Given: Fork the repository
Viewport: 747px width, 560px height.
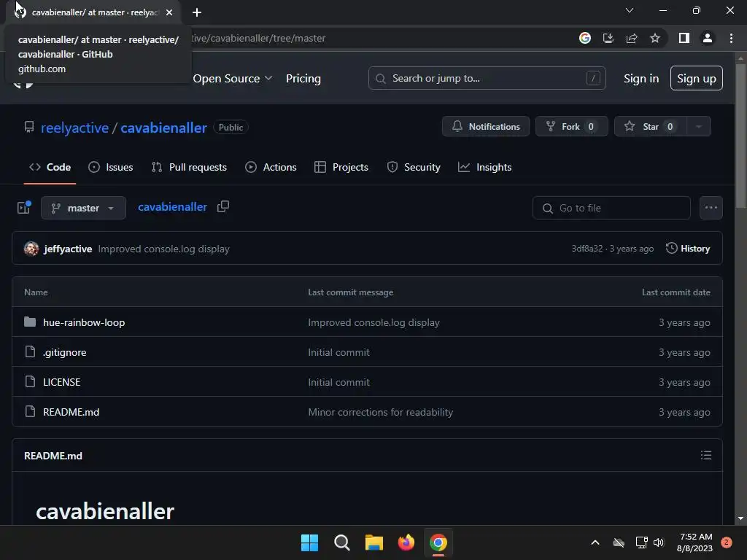Looking at the screenshot, I should click(572, 127).
